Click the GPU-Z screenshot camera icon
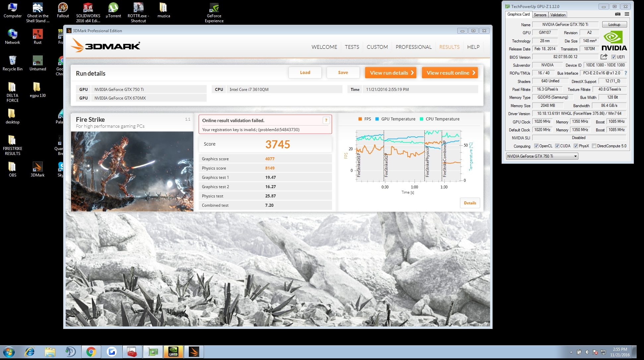Screen dimensions: 644x360 (x=617, y=14)
